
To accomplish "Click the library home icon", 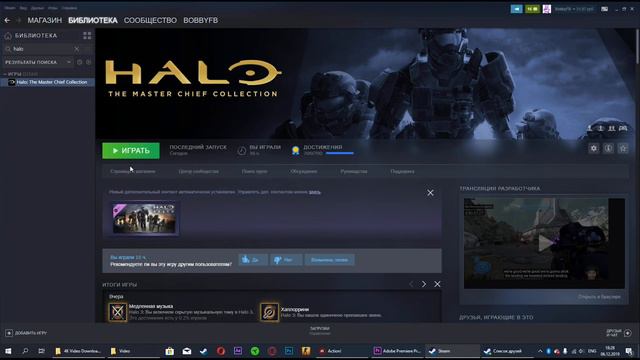I will (x=8, y=36).
